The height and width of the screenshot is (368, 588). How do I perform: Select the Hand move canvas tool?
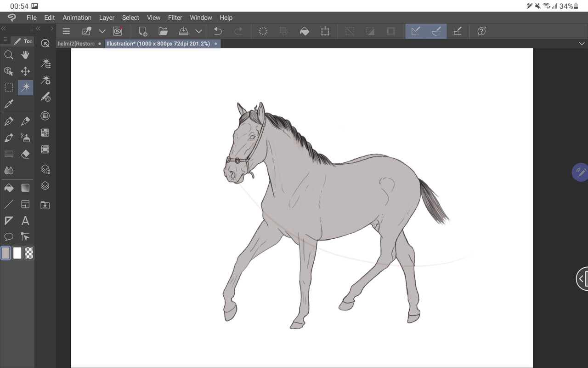(25, 55)
